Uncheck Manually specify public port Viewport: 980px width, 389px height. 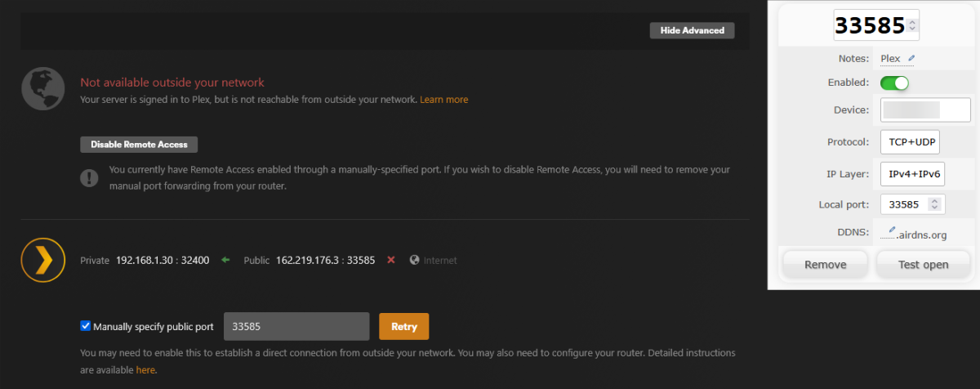coord(86,326)
